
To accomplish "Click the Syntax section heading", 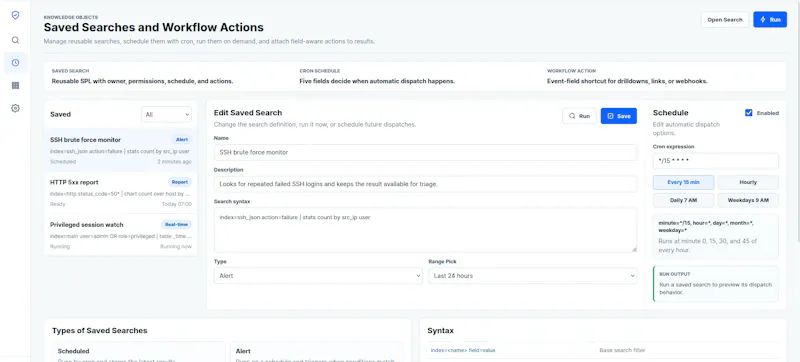I will (440, 330).
